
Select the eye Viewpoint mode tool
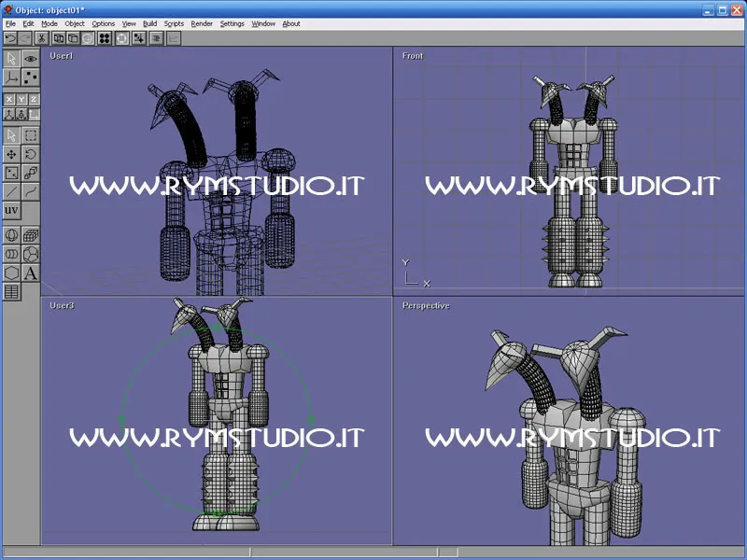point(31,59)
